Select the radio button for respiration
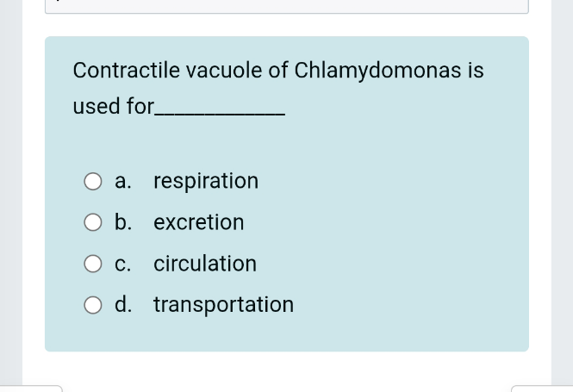 click(93, 181)
